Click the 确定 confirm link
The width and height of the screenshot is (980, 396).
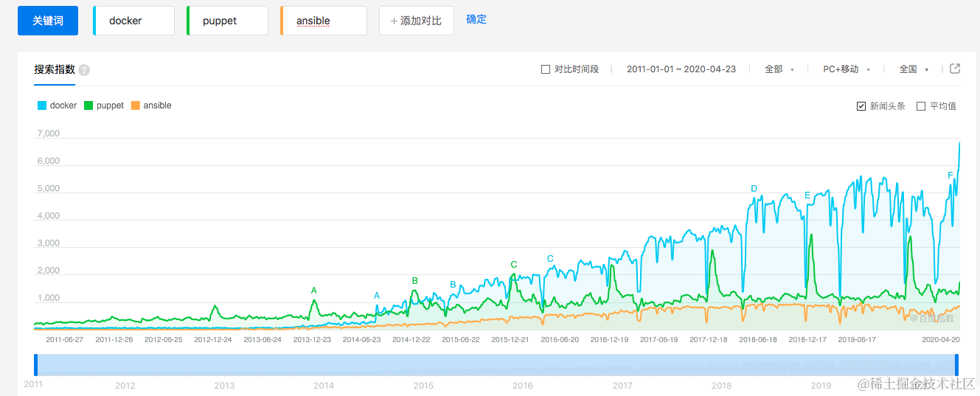(x=476, y=19)
